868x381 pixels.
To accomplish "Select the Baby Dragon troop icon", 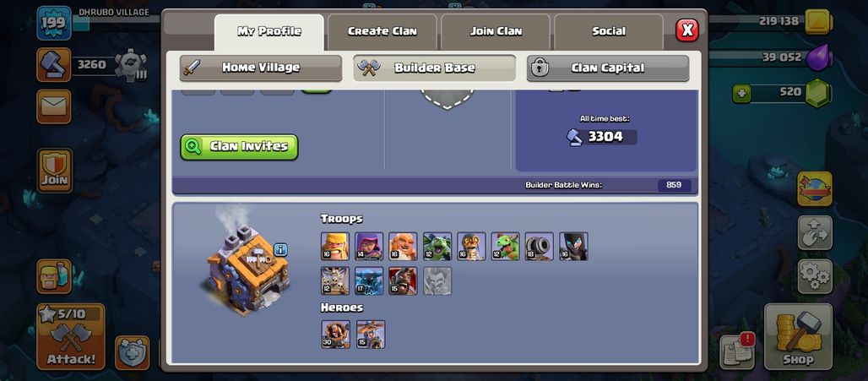I will point(505,247).
